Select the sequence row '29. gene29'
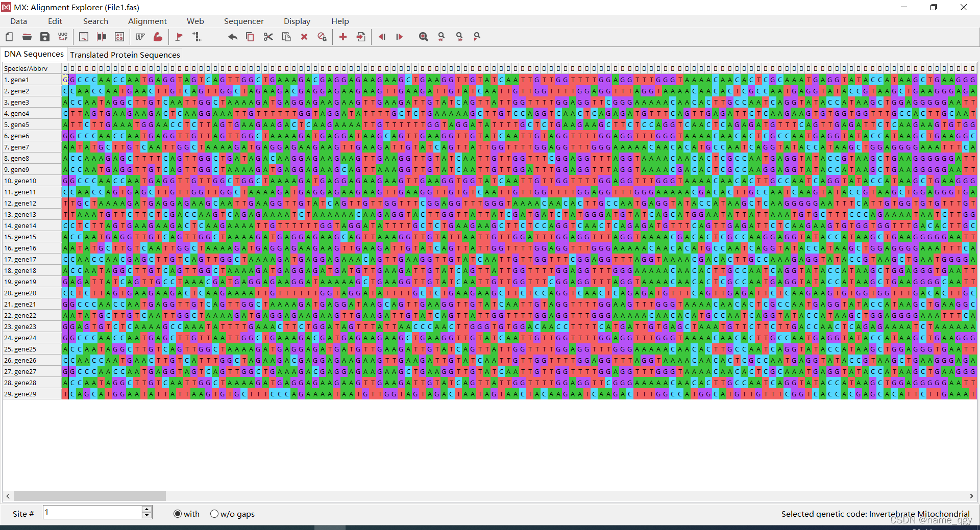This screenshot has width=980, height=530. (32, 394)
